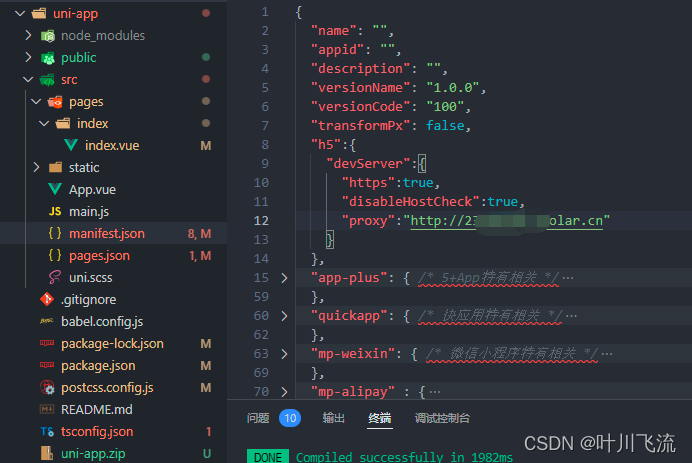This screenshot has width=692, height=463.
Task: Open package-lock.json in the explorer
Action: tap(112, 343)
